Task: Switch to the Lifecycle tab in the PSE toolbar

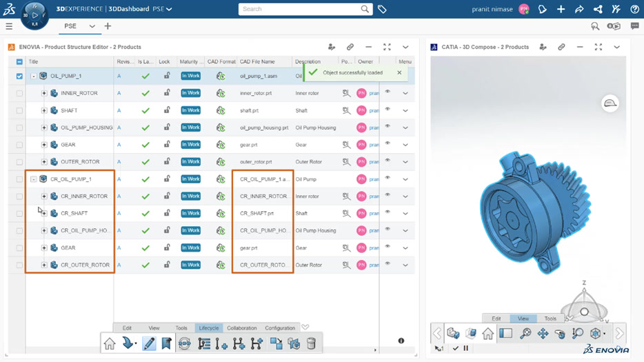Action: pos(209,328)
